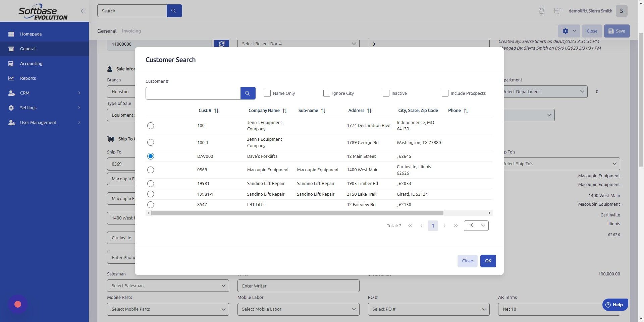
Task: Click the top toolbar Close button
Action: coord(592,31)
